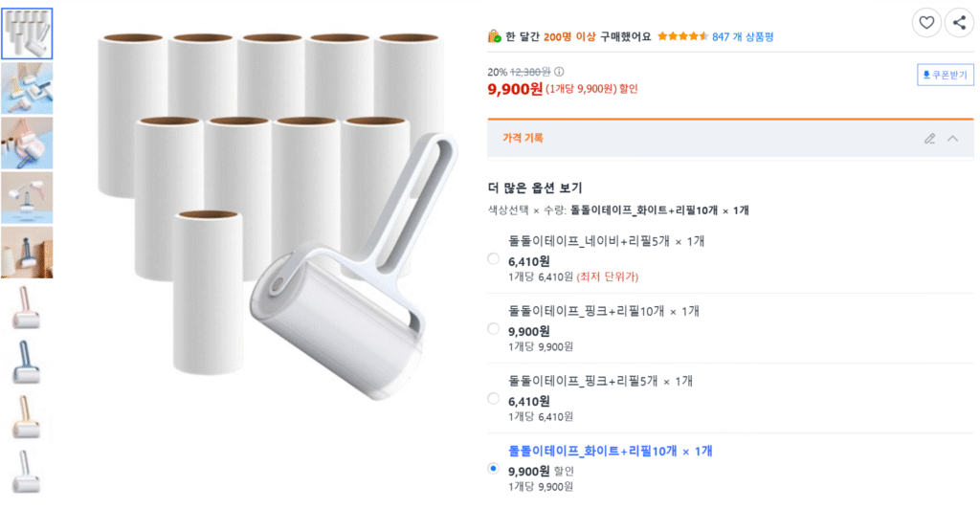Image resolution: width=980 pixels, height=509 pixels.
Task: Click the 쿠폰받기 coupon button
Action: click(x=945, y=75)
